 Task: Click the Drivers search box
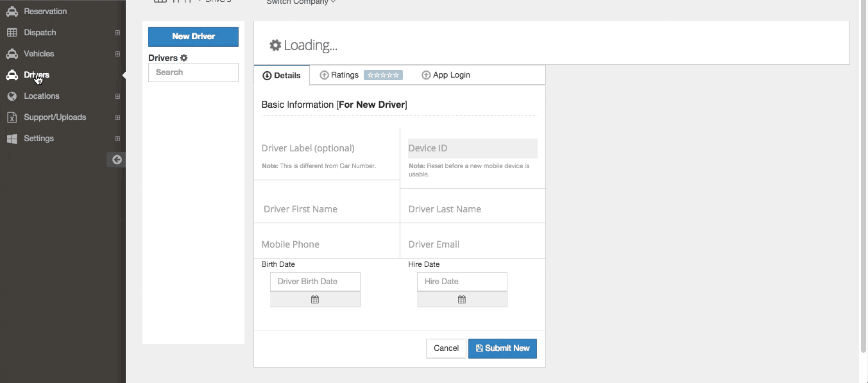[x=193, y=72]
